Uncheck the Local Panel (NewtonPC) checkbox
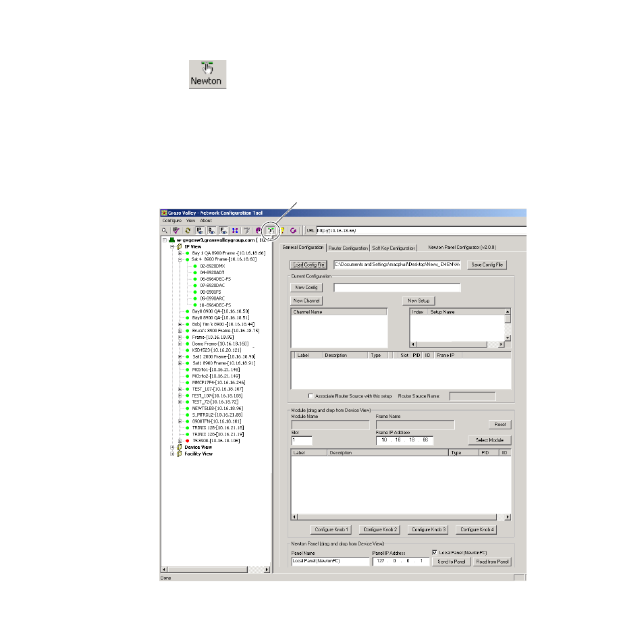 point(435,553)
